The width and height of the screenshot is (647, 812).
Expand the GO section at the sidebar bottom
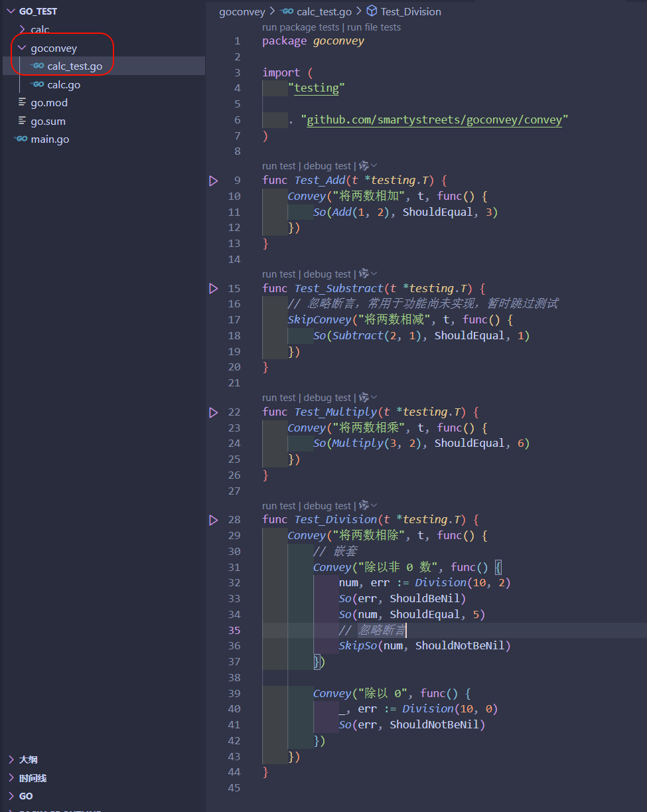tap(11, 796)
